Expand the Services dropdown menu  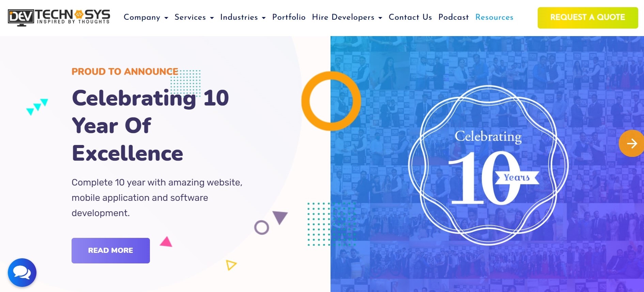194,17
